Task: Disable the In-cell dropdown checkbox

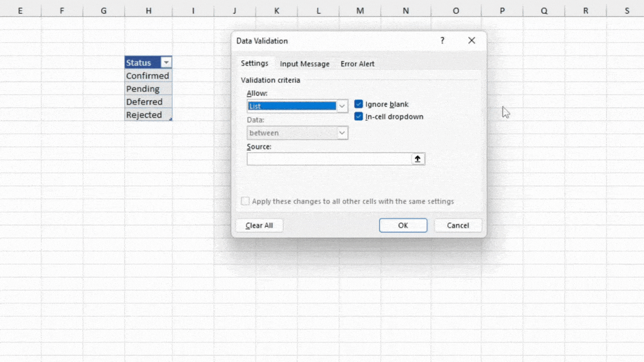Action: coord(358,116)
